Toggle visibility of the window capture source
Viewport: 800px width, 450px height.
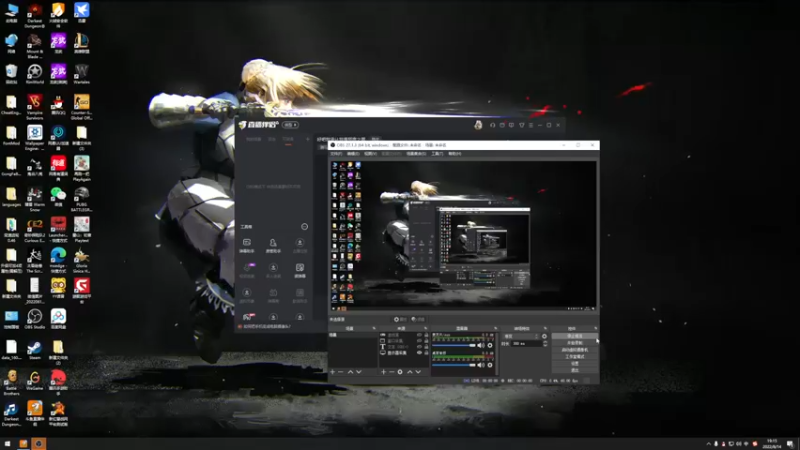(419, 341)
